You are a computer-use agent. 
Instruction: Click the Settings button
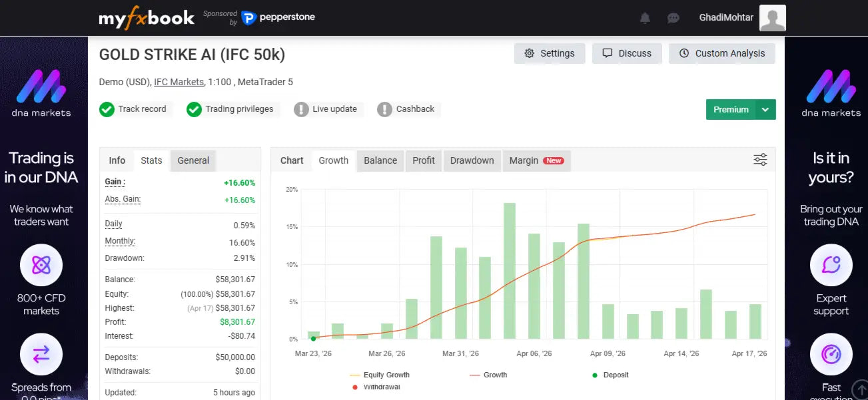[550, 53]
